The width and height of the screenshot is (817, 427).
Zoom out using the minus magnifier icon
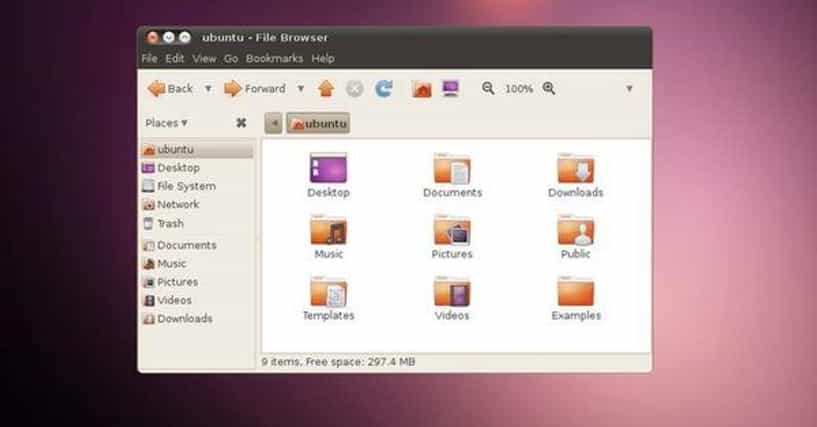pos(488,89)
